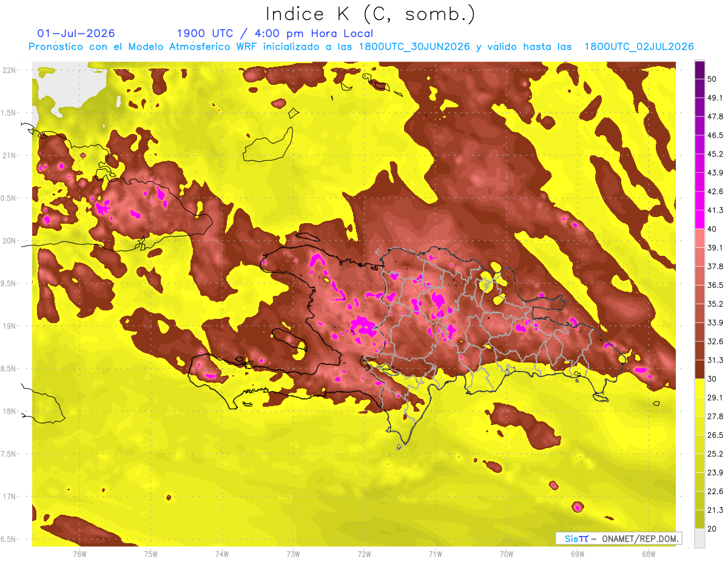Screen dimensions: 728x562
Task: Click the colorbar value '29.1'
Action: coord(715,397)
